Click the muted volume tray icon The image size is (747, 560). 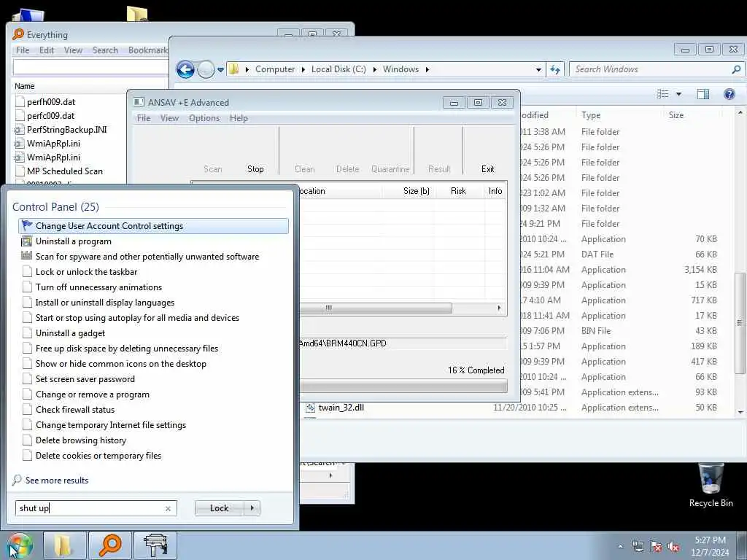(x=673, y=547)
